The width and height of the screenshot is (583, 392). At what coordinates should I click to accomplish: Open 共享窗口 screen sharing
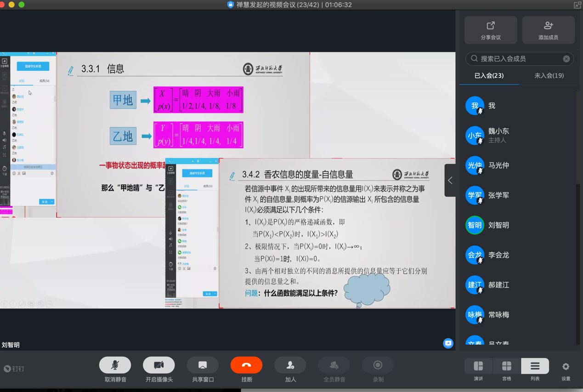203,365
